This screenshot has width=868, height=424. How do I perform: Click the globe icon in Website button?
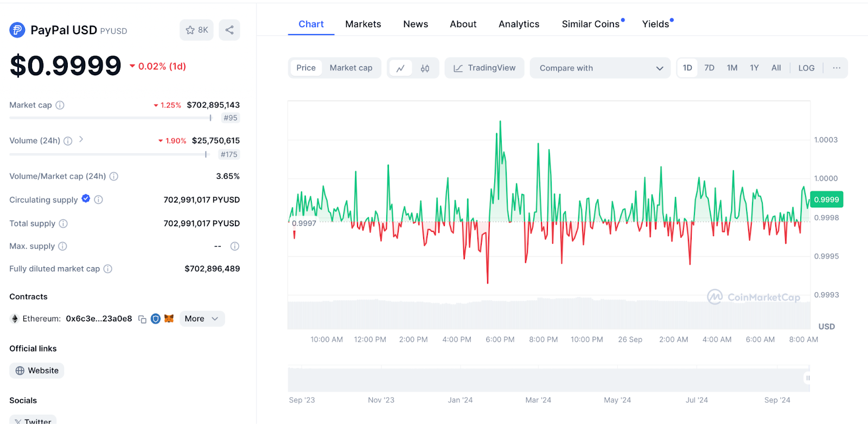point(20,371)
